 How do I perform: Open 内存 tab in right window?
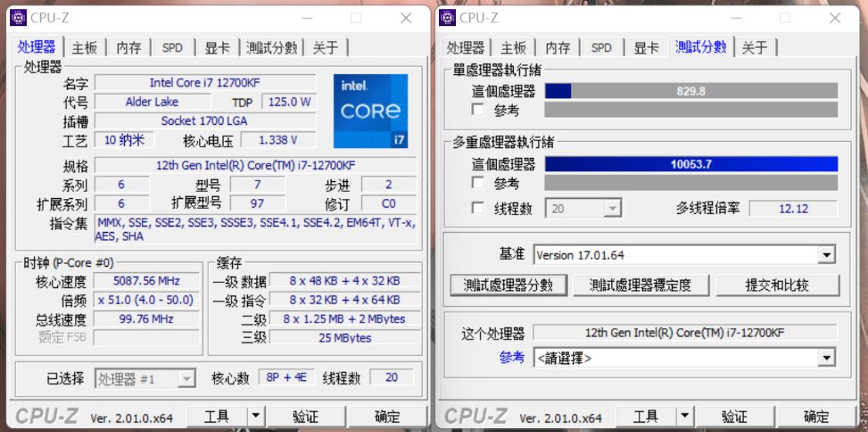[557, 48]
